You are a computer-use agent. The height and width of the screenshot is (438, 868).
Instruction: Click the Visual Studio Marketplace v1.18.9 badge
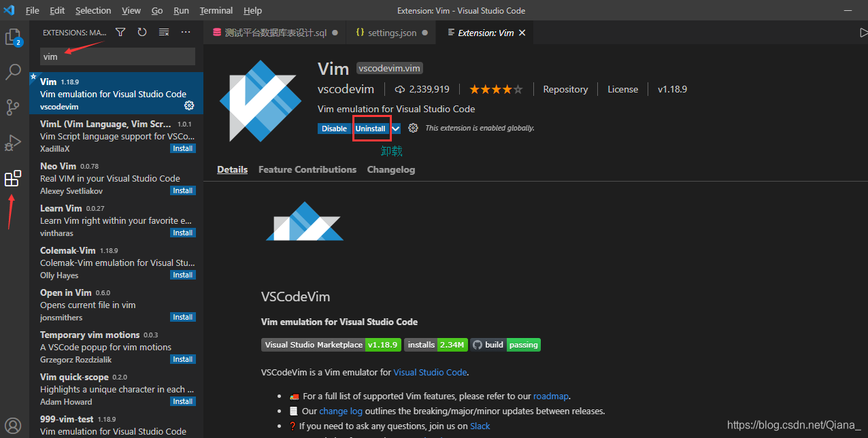pos(331,345)
